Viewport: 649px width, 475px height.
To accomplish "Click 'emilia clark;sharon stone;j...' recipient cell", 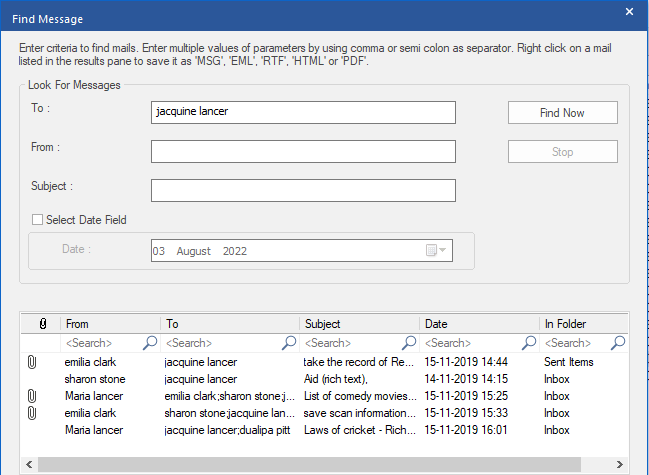I will [x=230, y=396].
